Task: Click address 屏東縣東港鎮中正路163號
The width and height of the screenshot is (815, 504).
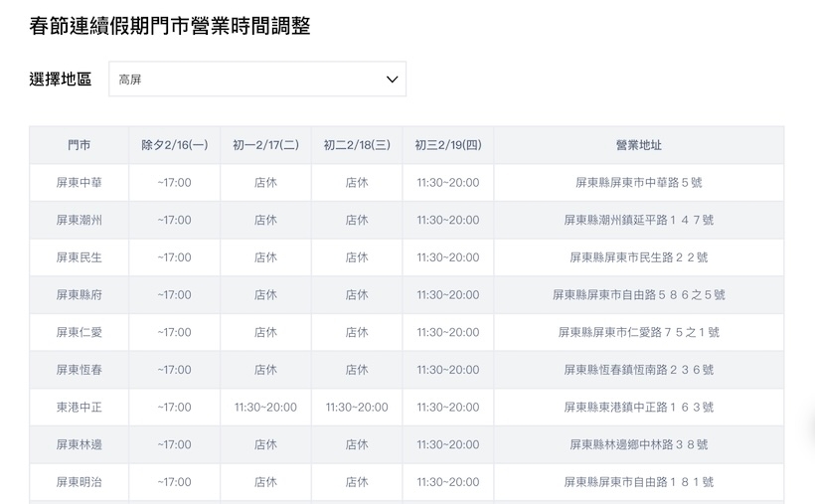Action: (x=639, y=408)
